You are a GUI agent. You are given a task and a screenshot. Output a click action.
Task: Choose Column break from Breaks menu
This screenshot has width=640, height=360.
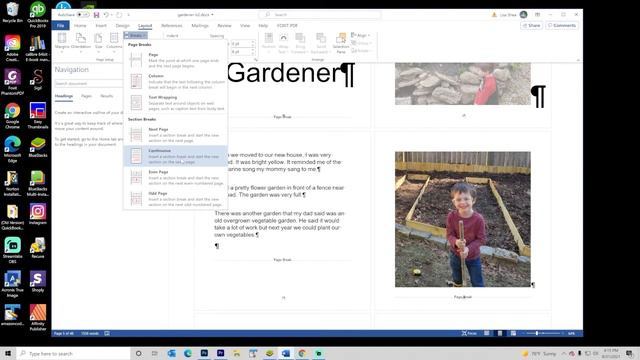coord(176,81)
